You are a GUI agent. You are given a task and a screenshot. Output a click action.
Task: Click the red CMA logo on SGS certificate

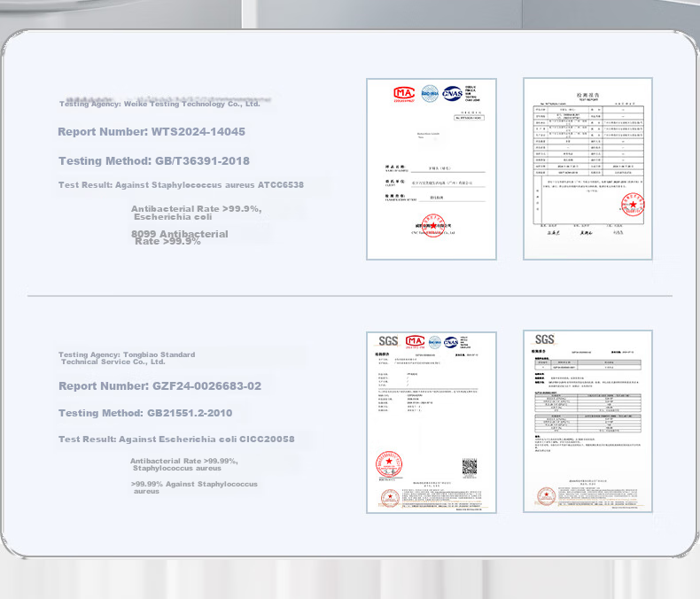(415, 342)
